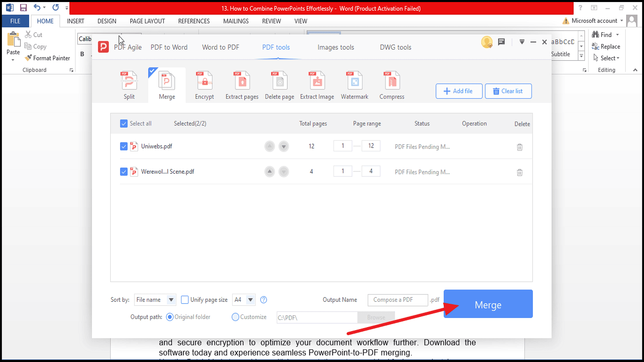Click the PDF Agile logo icon
This screenshot has width=644, height=362.
pyautogui.click(x=103, y=47)
